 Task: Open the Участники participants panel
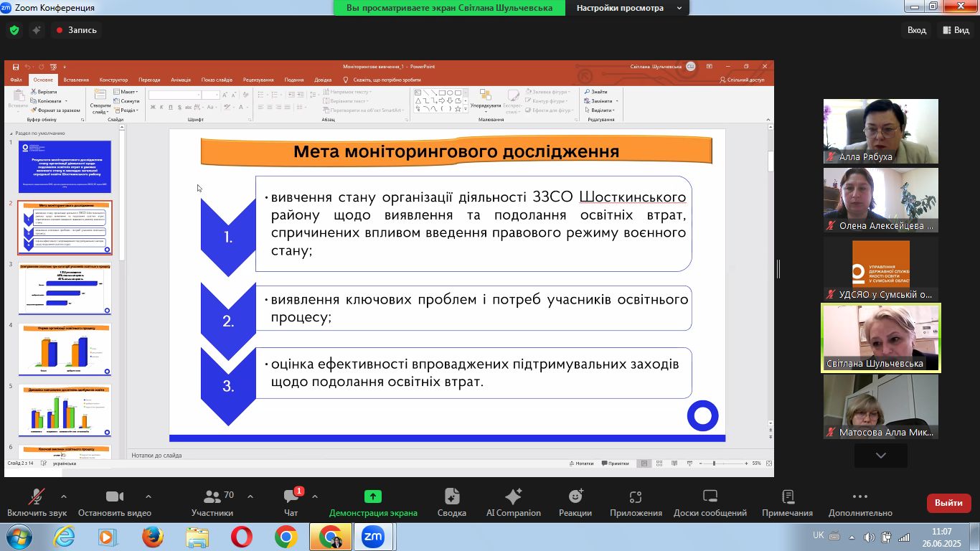pyautogui.click(x=212, y=497)
